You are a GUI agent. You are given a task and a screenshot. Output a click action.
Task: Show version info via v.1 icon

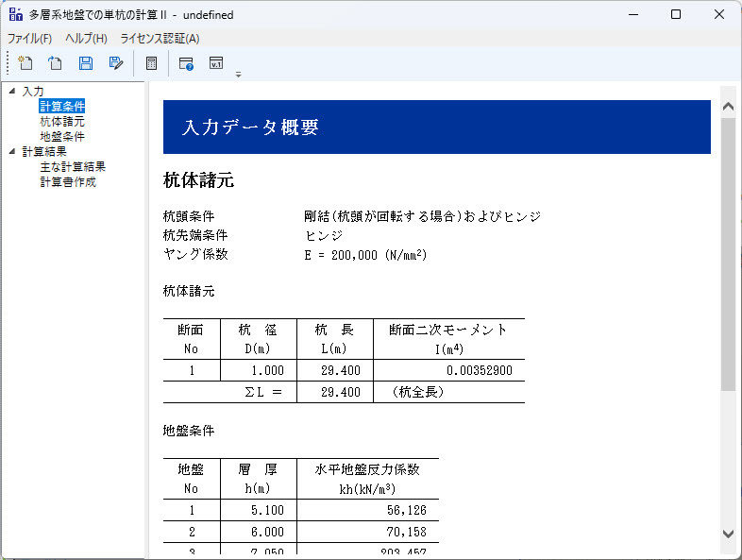216,63
